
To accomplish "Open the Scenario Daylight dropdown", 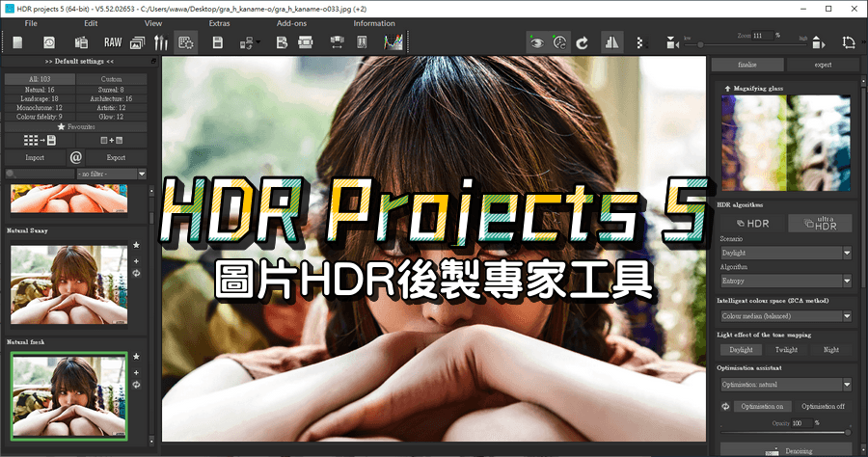I will (785, 253).
